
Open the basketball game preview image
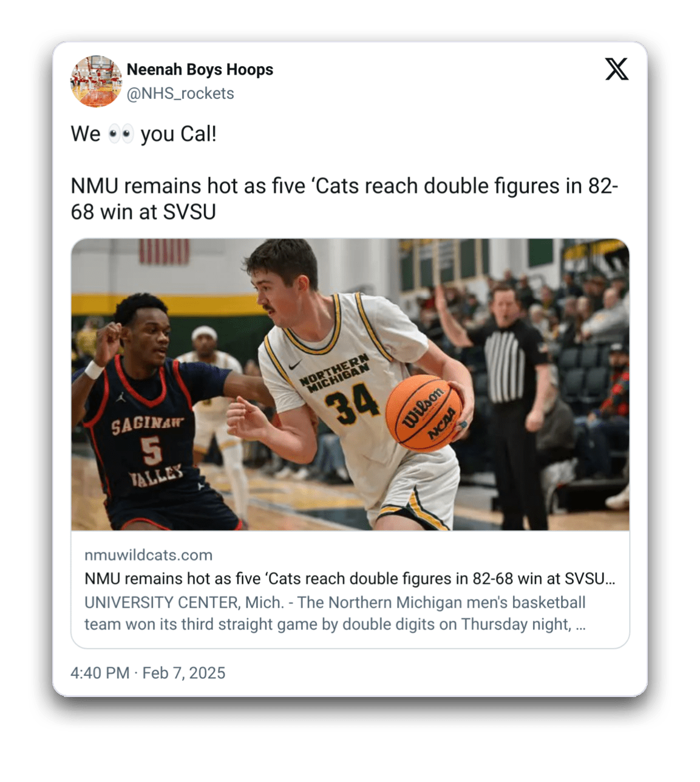point(350,384)
